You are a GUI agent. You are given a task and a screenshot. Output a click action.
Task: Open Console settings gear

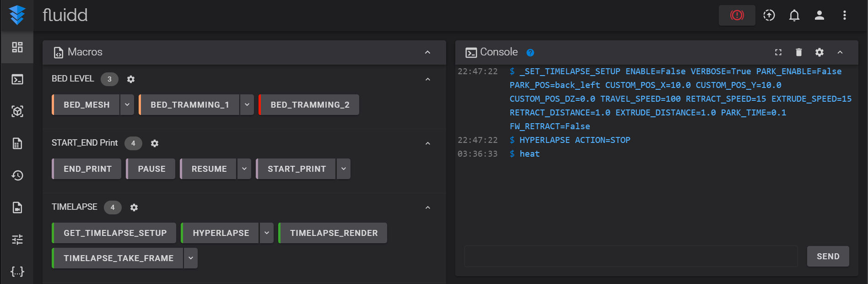tap(819, 52)
